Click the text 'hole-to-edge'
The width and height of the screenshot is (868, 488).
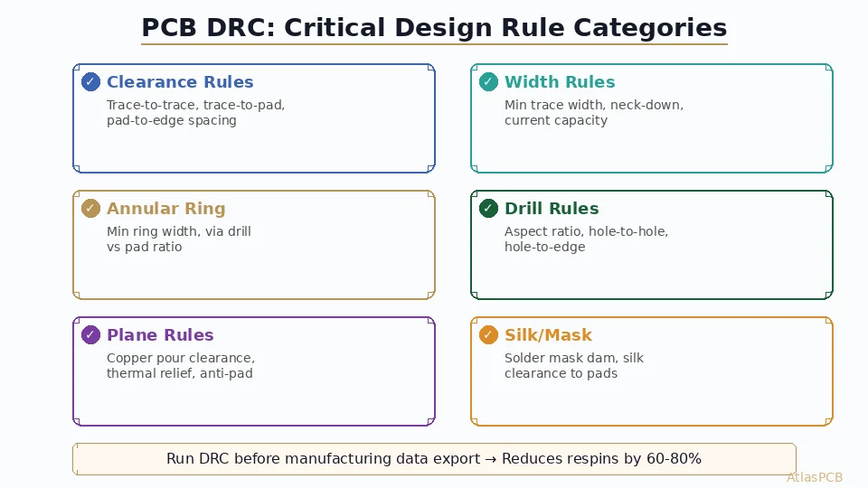[x=544, y=247]
